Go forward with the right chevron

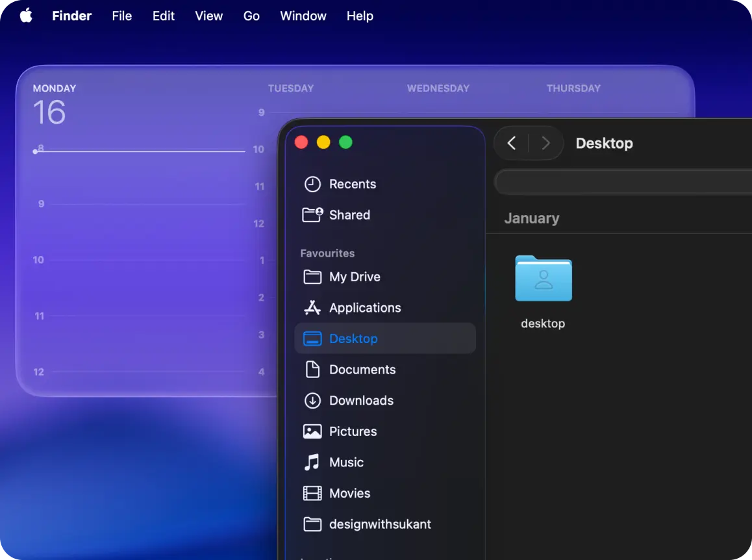[545, 143]
